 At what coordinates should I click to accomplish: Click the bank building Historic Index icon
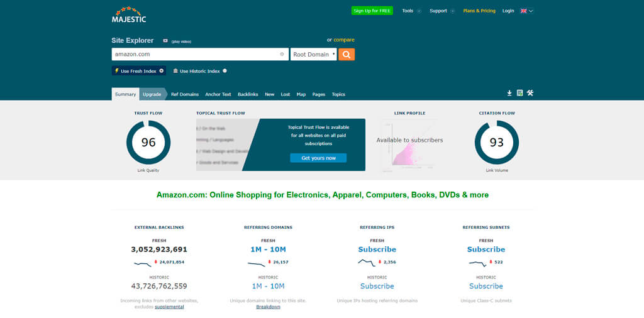tap(175, 70)
